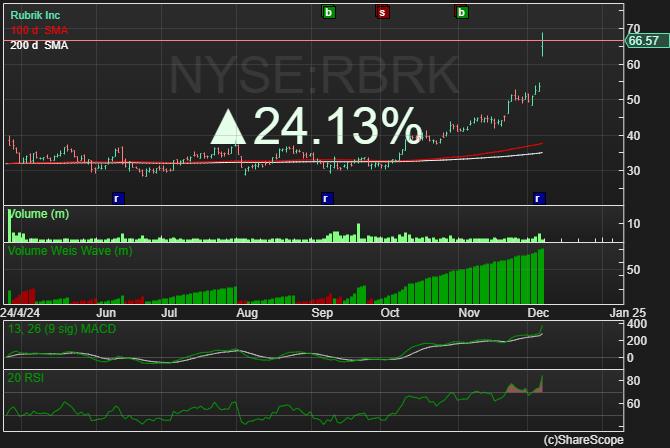Screen dimensions: 670x448
Task: Click the 13, 26 (9 sig) MACD label
Action: click(62, 329)
